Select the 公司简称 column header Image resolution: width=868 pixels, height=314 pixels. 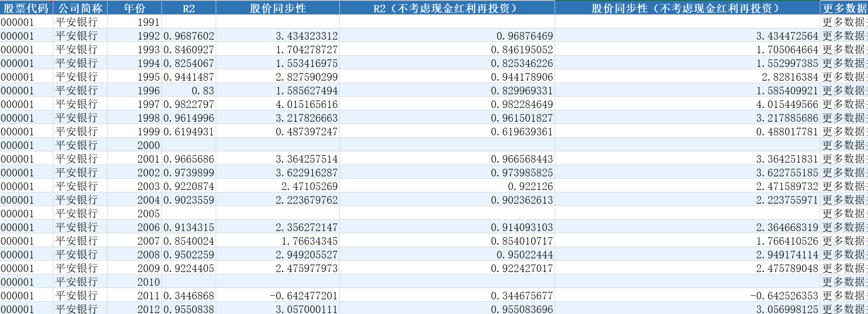[x=80, y=8]
